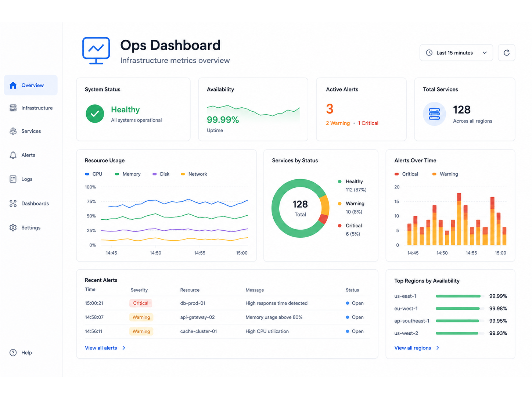532x399 pixels.
Task: Open the View all regions link
Action: [x=413, y=348]
